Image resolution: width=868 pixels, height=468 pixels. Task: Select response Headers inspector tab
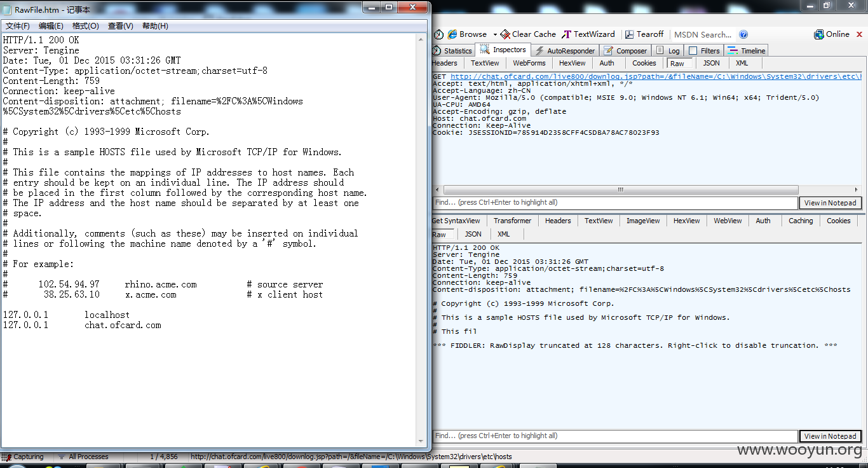[558, 221]
